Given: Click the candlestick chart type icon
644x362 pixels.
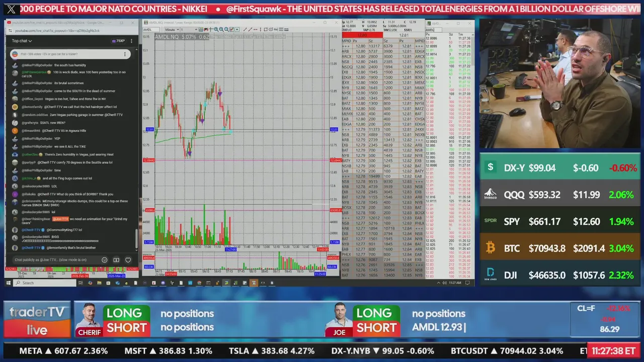Looking at the screenshot, I should coord(206,30).
